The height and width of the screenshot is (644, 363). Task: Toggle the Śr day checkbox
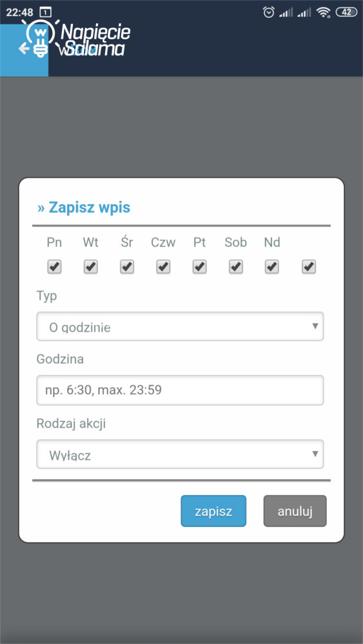click(x=127, y=267)
